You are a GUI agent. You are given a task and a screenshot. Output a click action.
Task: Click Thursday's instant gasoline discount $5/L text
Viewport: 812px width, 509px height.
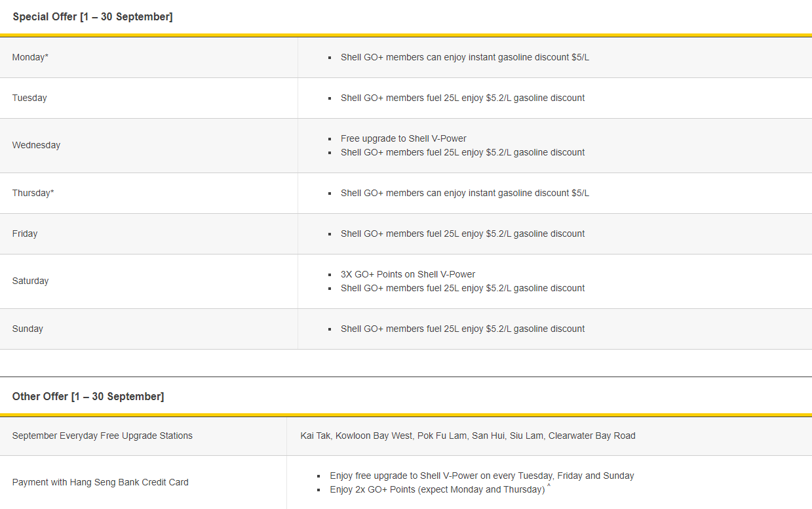(x=464, y=193)
